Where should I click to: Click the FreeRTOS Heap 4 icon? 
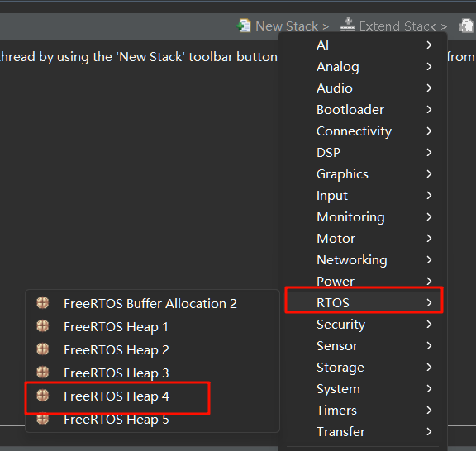pos(42,395)
